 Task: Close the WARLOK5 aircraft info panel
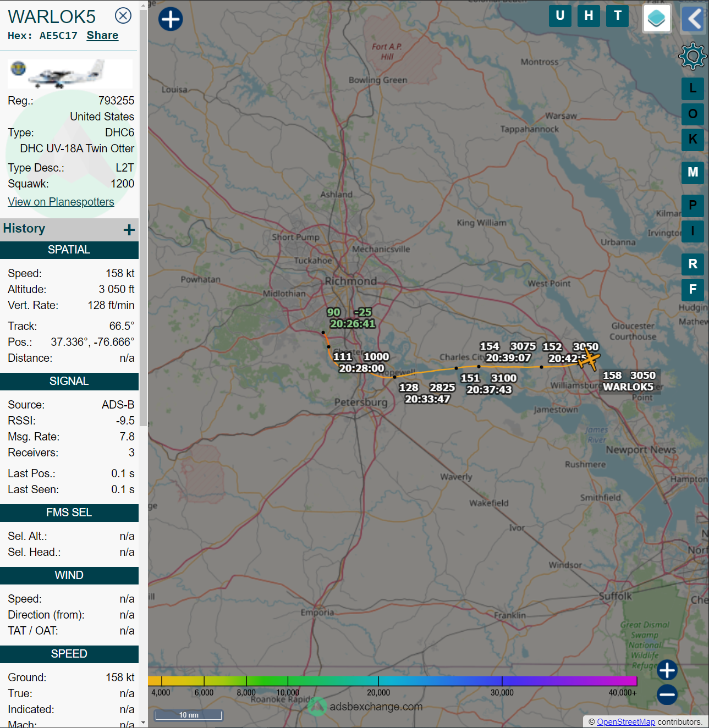point(123,15)
